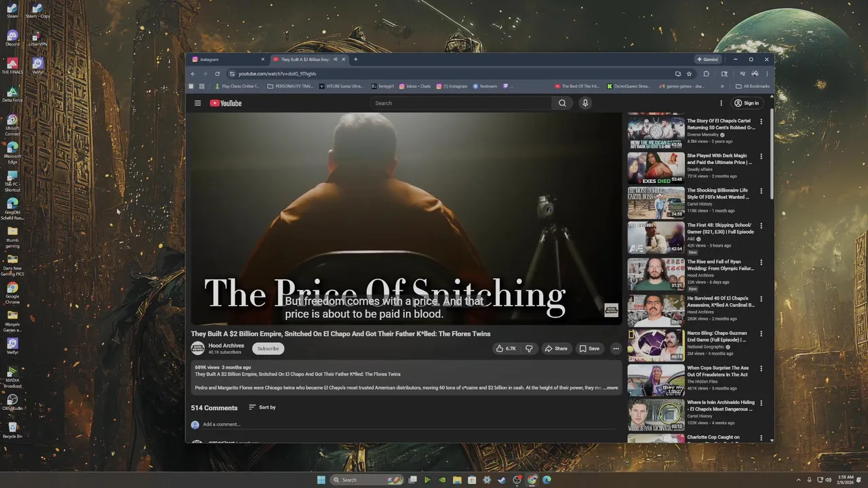Select OBS Studio desktop shortcut
Viewport: 868px width, 488px height.
[x=12, y=402]
